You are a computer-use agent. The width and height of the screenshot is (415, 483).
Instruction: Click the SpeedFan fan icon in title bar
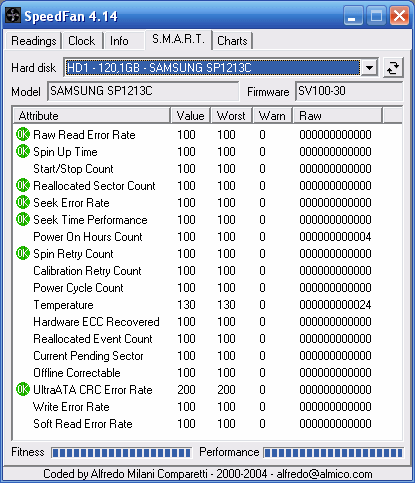(x=13, y=16)
